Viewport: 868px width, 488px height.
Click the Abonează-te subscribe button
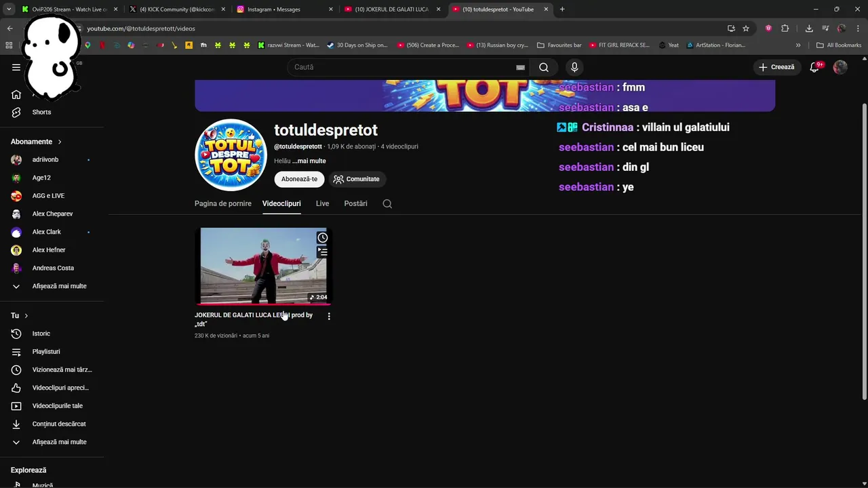click(299, 179)
